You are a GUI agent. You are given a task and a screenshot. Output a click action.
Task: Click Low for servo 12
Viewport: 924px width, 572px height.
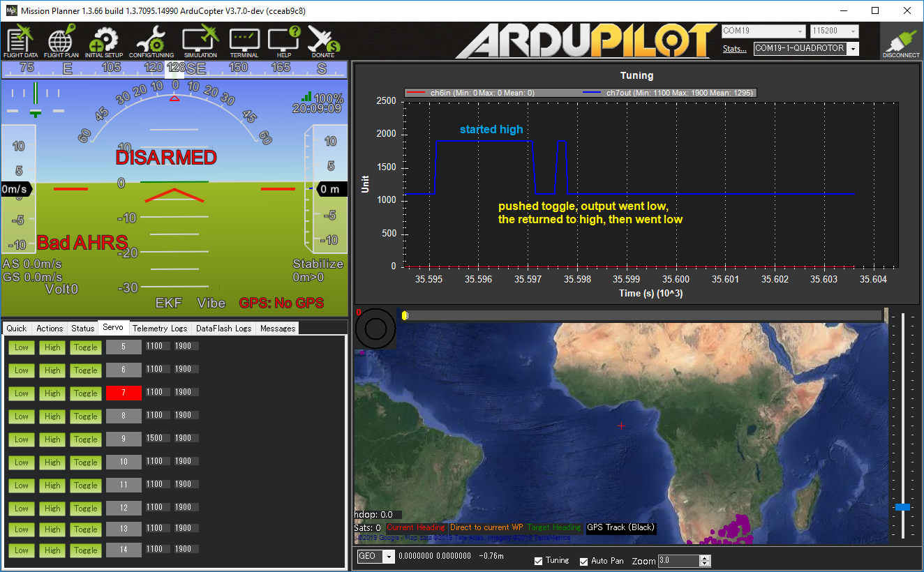[22, 508]
